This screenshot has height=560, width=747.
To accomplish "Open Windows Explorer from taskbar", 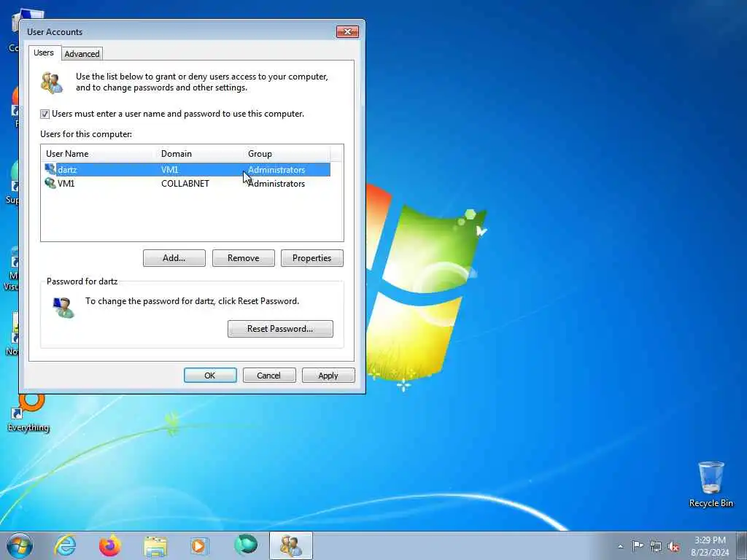I will tap(155, 545).
